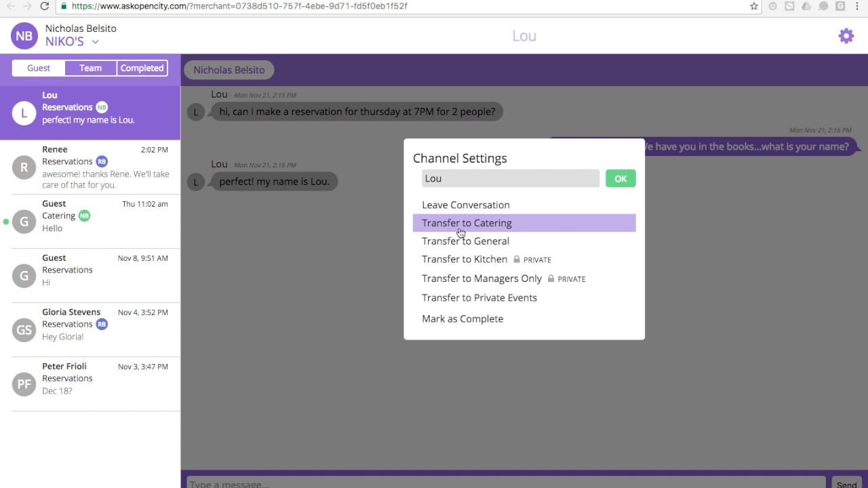The image size is (868, 488).
Task: Open the Guest Catering conversation
Action: [90, 222]
